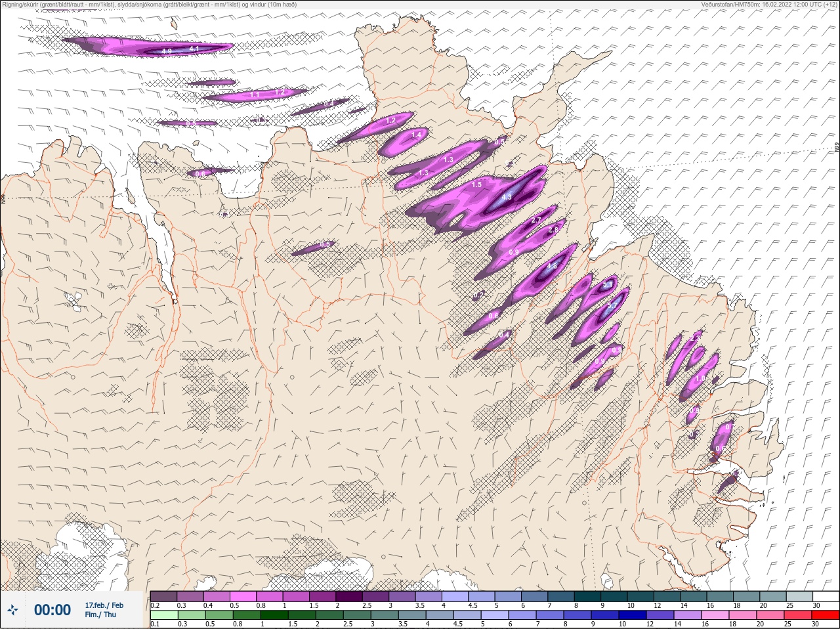Click the 4.9 precipitation value offshore

(167, 51)
